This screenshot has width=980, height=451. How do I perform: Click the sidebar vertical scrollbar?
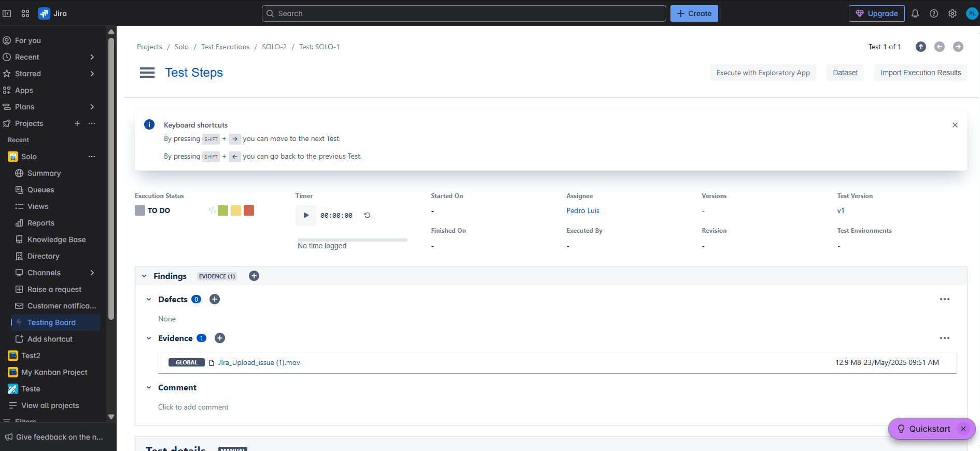111,179
